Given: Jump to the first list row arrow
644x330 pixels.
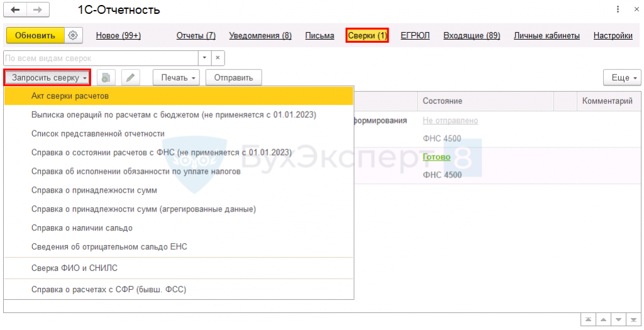Looking at the screenshot, I should tap(589, 320).
